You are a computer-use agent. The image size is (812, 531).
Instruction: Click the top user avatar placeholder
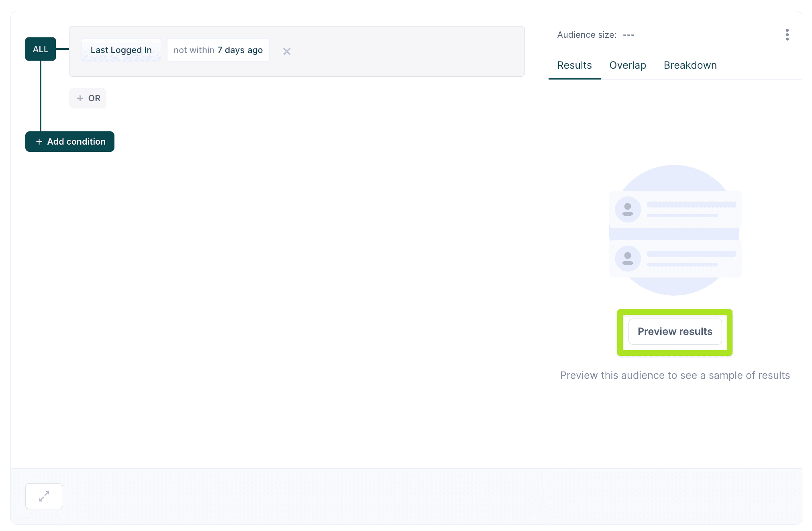(x=628, y=209)
